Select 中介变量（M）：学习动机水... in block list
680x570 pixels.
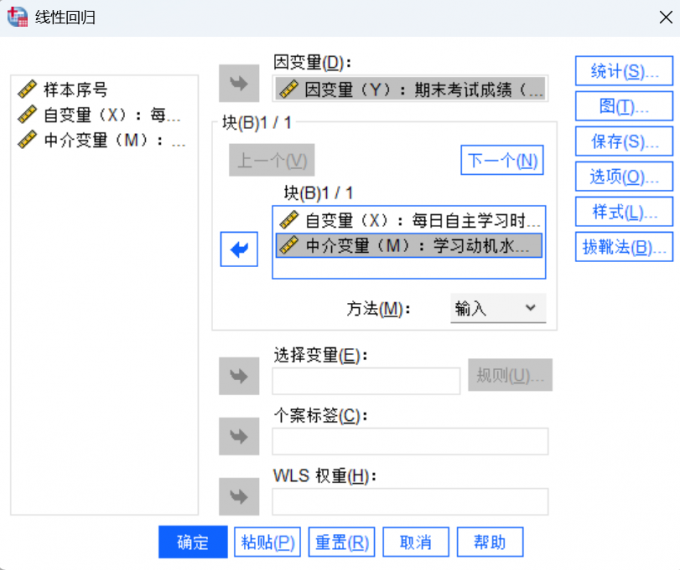point(409,246)
